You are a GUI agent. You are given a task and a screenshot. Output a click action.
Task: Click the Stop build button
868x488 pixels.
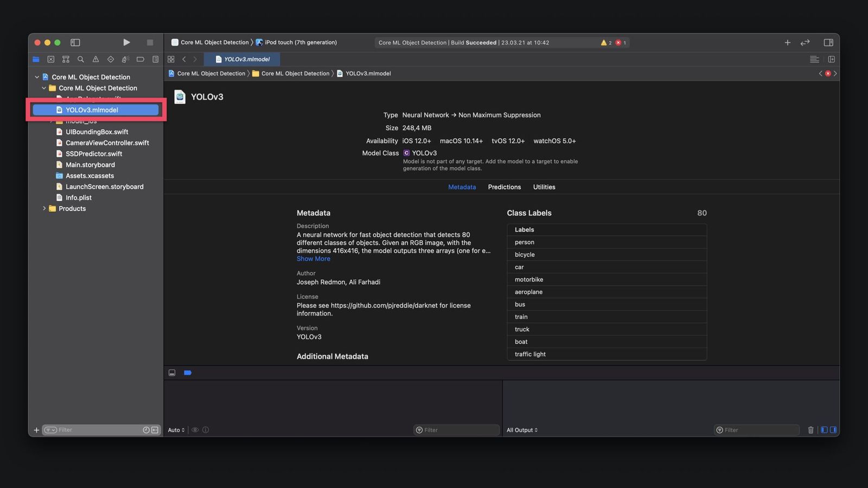150,42
